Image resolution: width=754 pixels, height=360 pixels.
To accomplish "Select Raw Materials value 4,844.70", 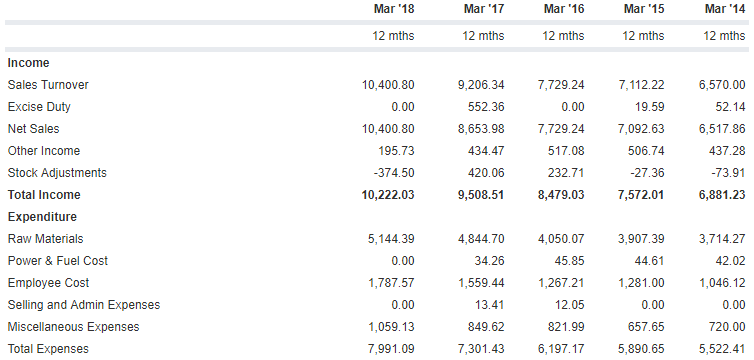I will [x=481, y=239].
